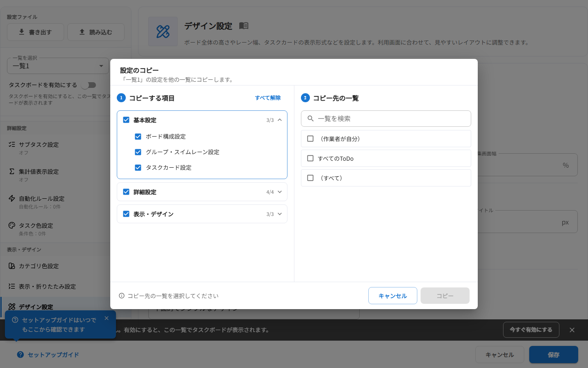Close the setup guide tooltip
Image resolution: width=588 pixels, height=368 pixels.
(107, 318)
